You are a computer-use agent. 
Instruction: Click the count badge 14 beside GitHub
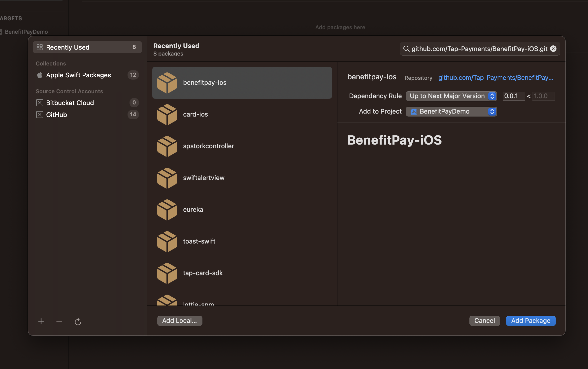coord(133,115)
